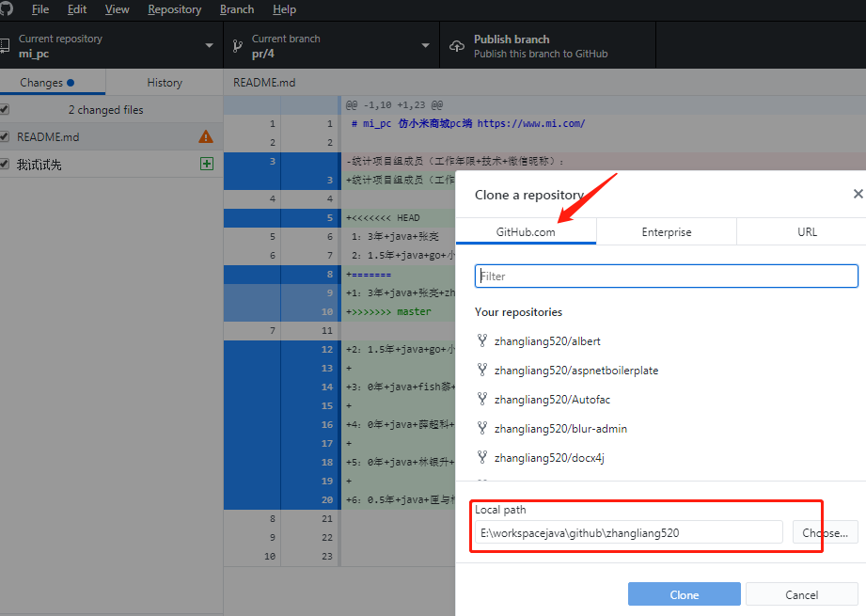This screenshot has width=866, height=616.
Task: Open the Help menu
Action: (x=284, y=9)
